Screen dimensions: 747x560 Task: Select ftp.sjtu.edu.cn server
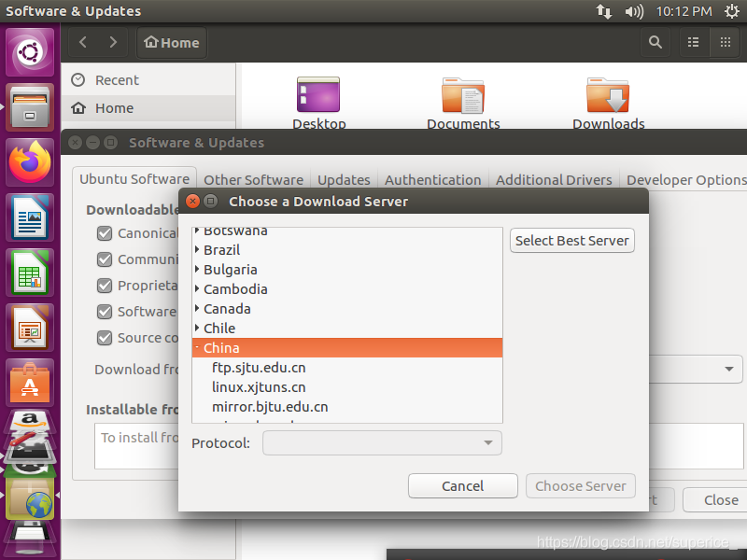click(346, 368)
